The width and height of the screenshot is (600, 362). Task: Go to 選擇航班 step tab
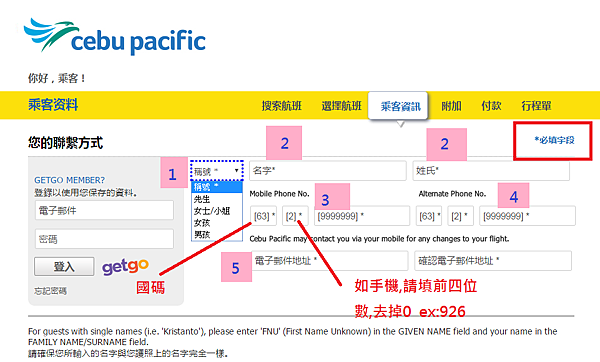coord(341,106)
